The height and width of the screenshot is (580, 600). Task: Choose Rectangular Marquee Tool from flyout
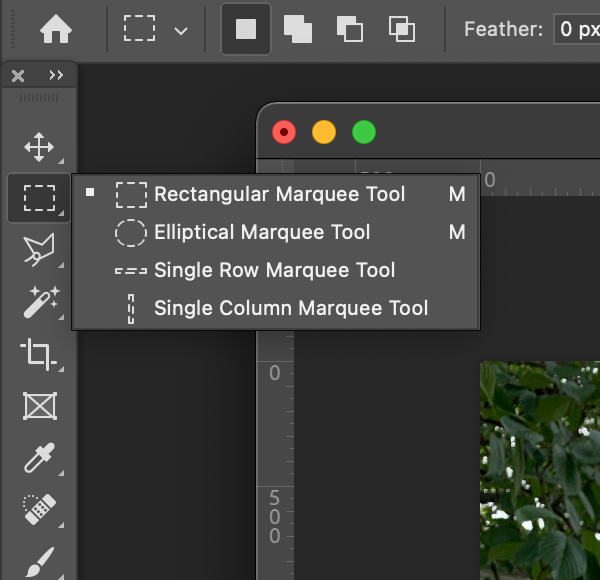(276, 194)
